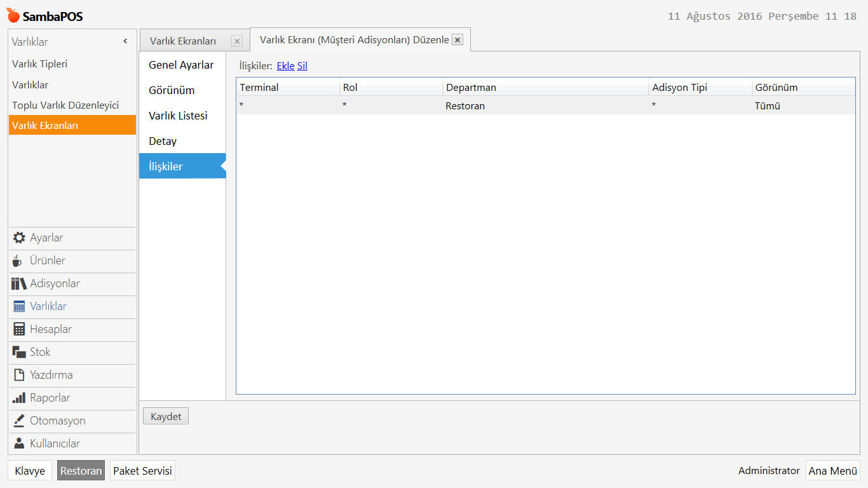Click the Ekle link
Screen dimensions: 868x488
(285, 66)
